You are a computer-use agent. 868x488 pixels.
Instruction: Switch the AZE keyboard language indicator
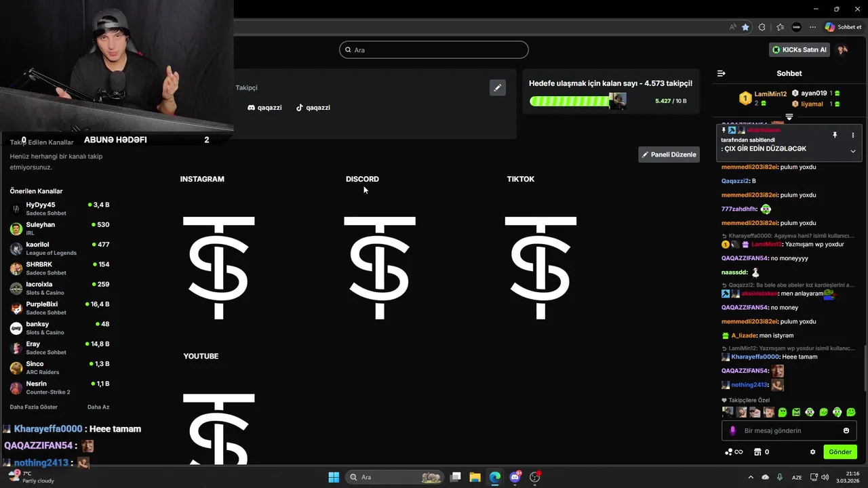point(797,477)
